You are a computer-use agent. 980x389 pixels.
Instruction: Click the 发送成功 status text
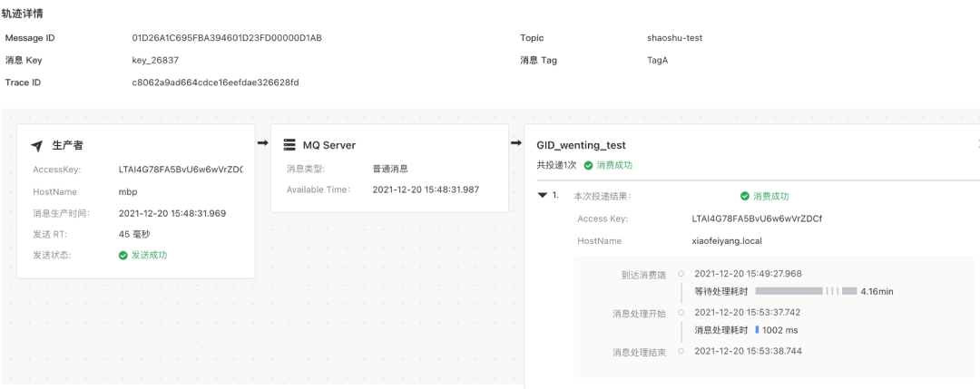(150, 256)
